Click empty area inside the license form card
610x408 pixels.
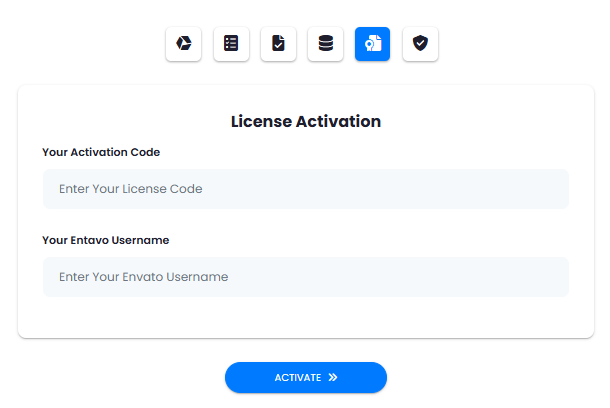pyautogui.click(x=306, y=317)
